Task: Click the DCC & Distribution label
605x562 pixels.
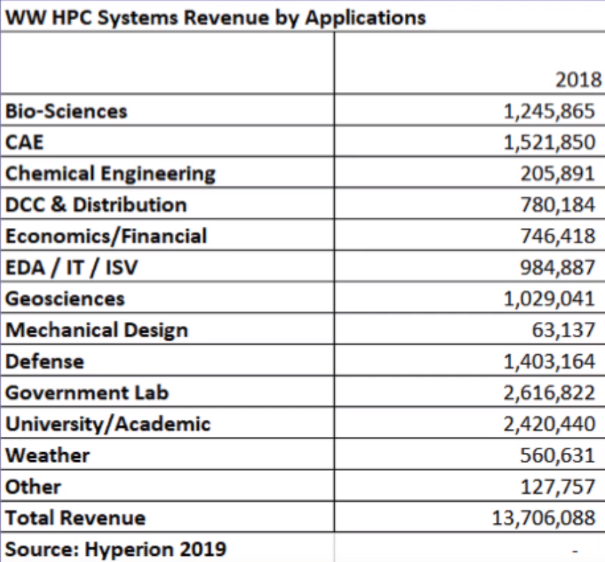Action: coord(96,205)
